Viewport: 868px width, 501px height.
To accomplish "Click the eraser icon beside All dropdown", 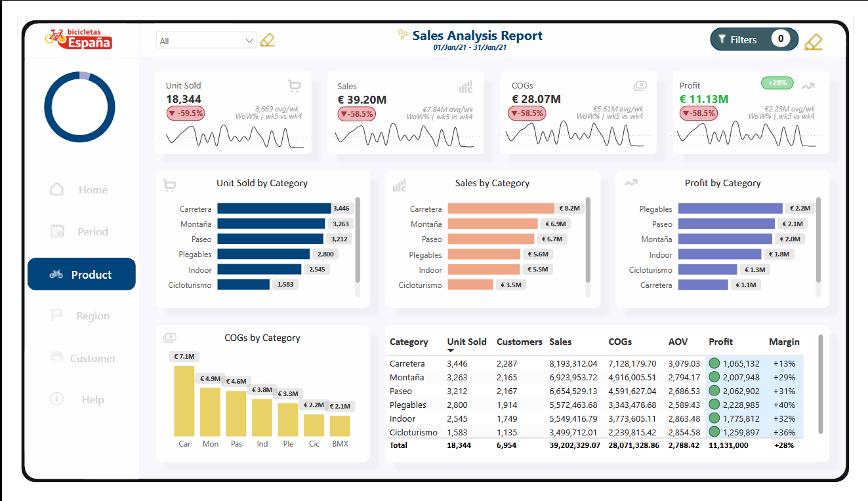I will [x=267, y=40].
